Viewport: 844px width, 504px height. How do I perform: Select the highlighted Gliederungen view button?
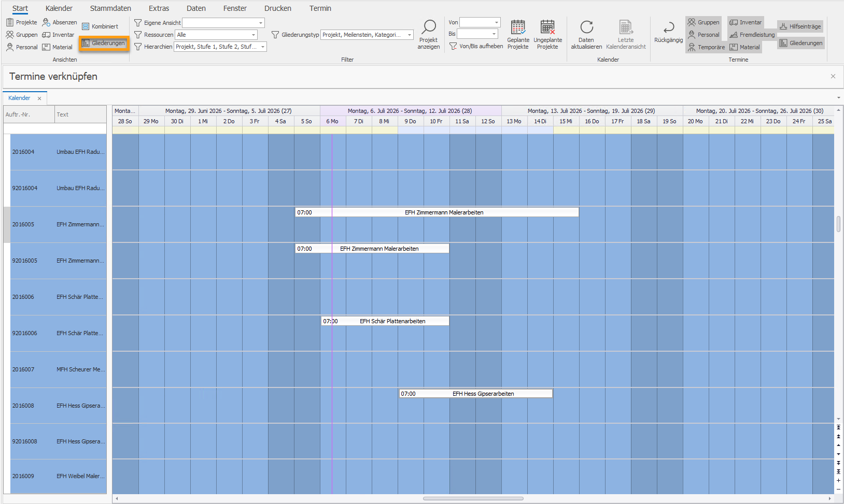click(x=104, y=43)
